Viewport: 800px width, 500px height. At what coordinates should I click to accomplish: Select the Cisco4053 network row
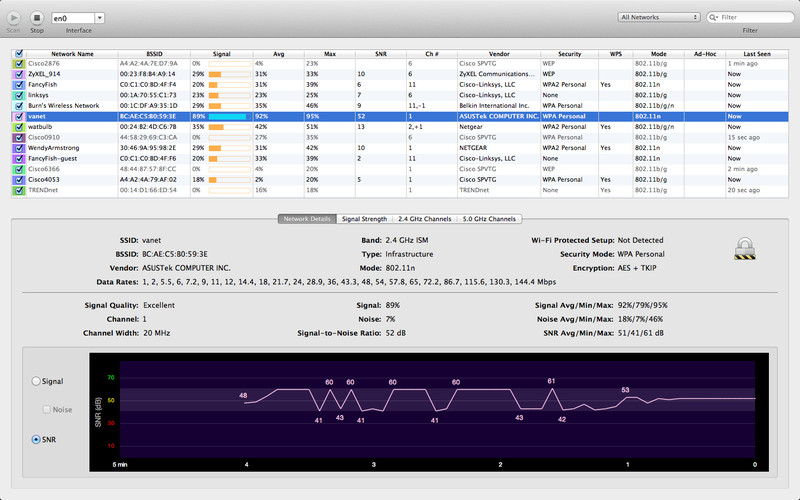[399, 180]
